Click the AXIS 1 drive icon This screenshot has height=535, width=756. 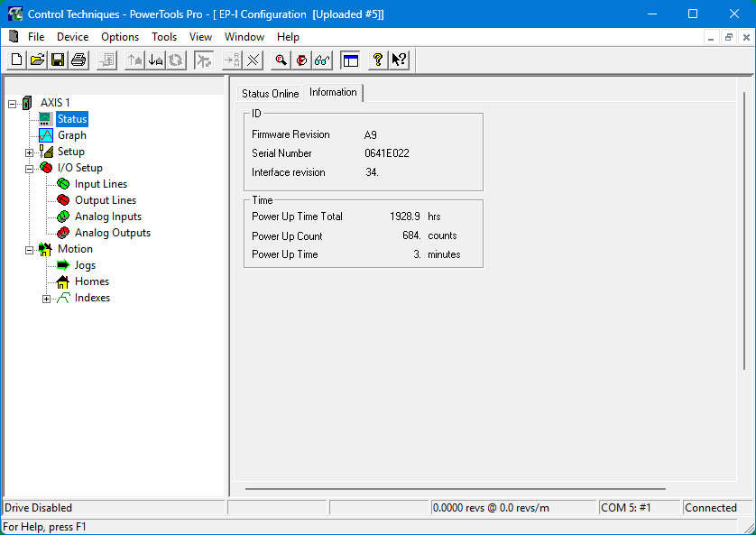coord(27,103)
